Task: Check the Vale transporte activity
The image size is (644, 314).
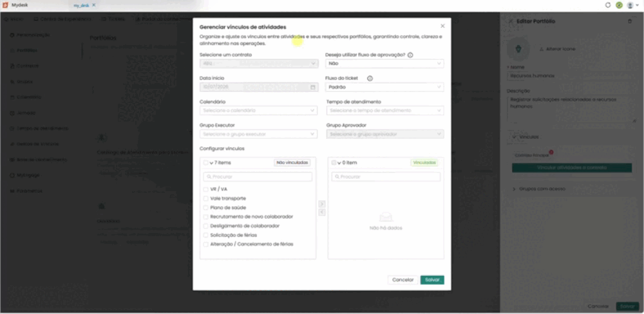Action: point(206,198)
